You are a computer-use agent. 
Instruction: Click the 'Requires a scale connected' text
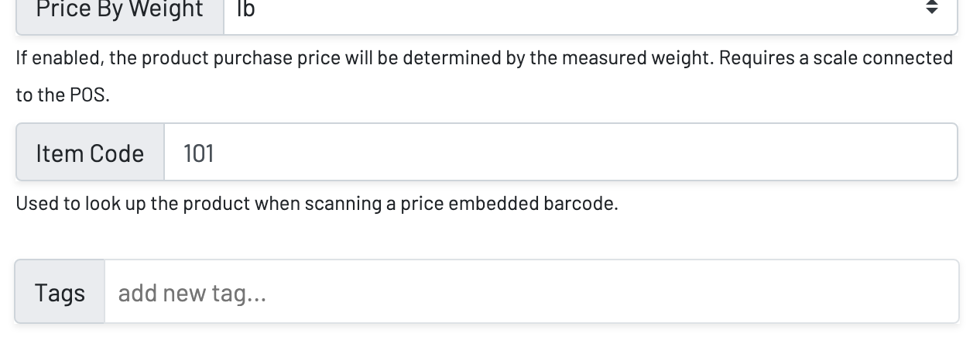[x=836, y=59]
